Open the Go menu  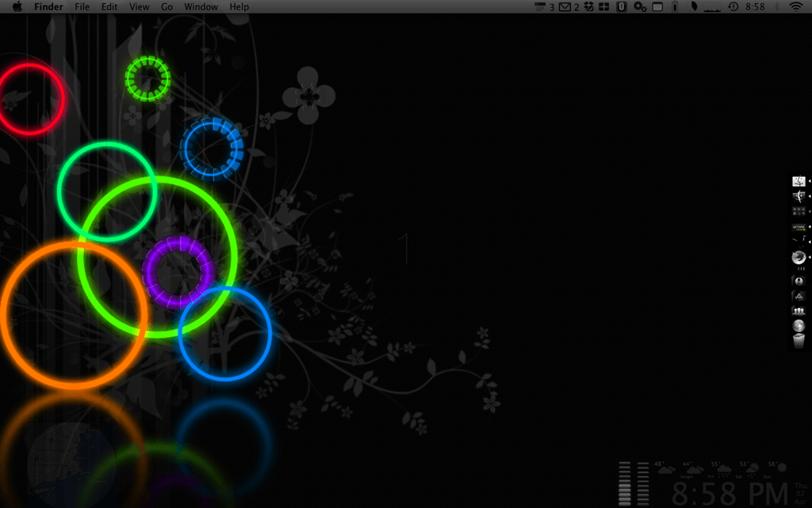coord(167,6)
